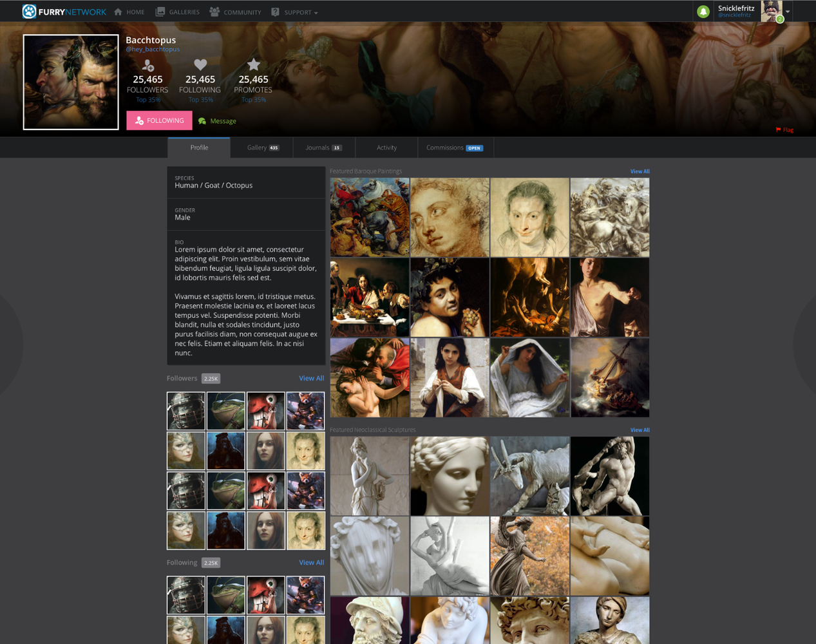Screen dimensions: 816x644
Task: Open the Journals tab
Action: 323,147
